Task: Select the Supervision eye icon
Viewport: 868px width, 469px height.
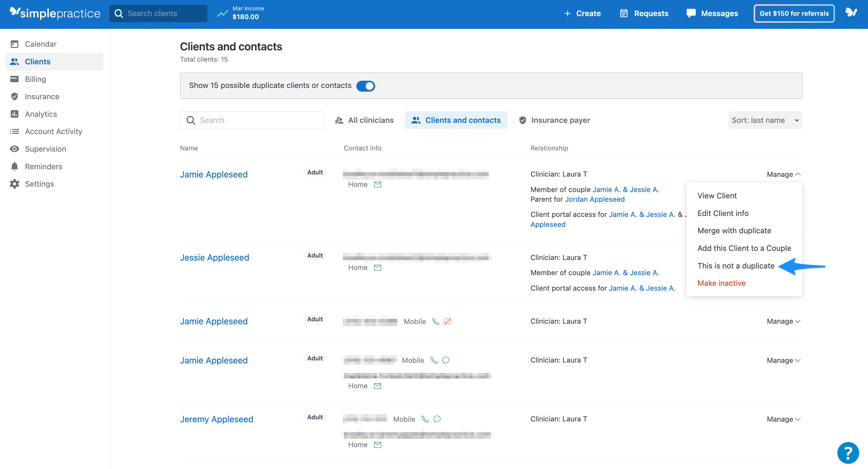Action: tap(15, 149)
